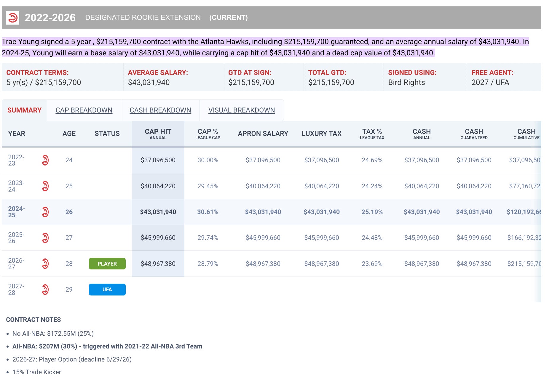Open the Cash Breakdown tab
Image resolution: width=549 pixels, height=392 pixels.
[160, 110]
